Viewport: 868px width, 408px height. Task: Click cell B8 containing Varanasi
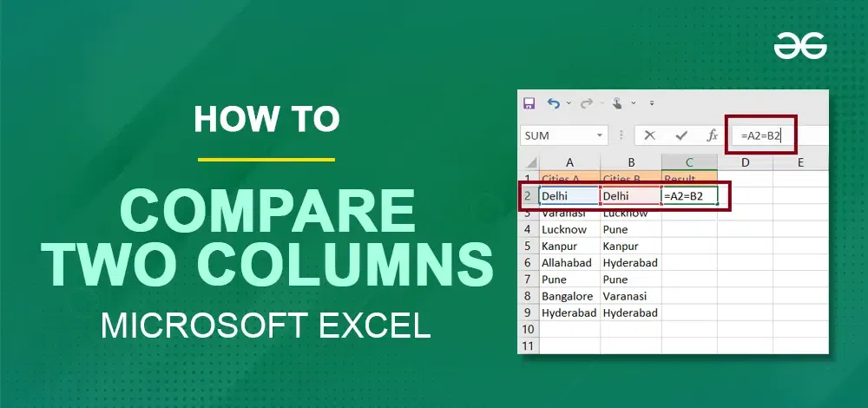point(631,296)
